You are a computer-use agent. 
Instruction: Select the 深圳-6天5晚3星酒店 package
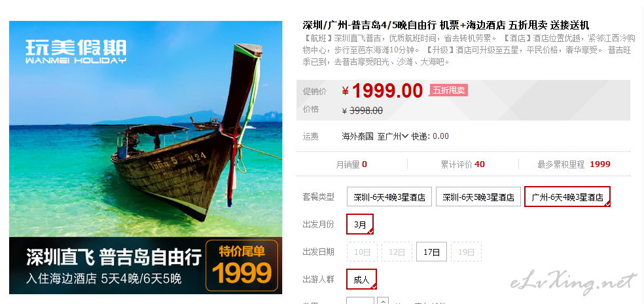[478, 197]
